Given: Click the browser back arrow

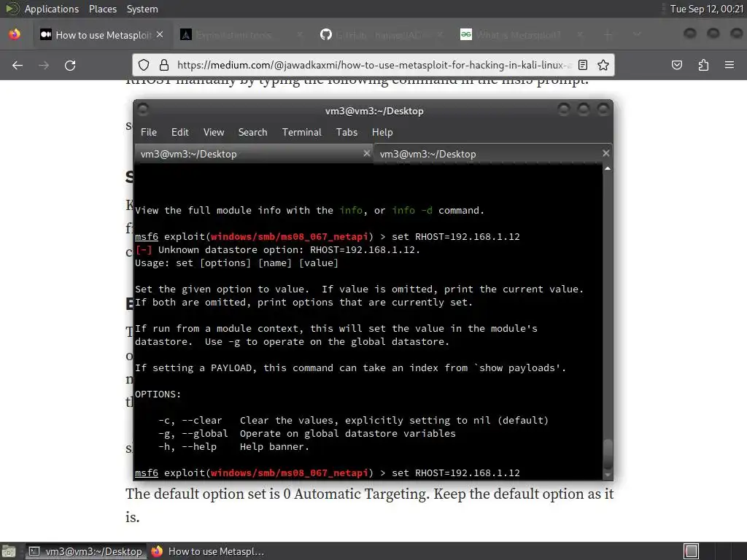Looking at the screenshot, I should [18, 65].
